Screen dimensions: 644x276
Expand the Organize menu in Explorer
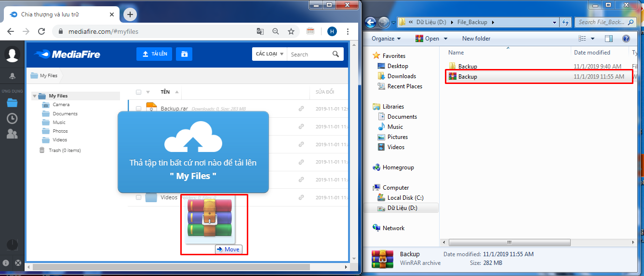pyautogui.click(x=386, y=39)
